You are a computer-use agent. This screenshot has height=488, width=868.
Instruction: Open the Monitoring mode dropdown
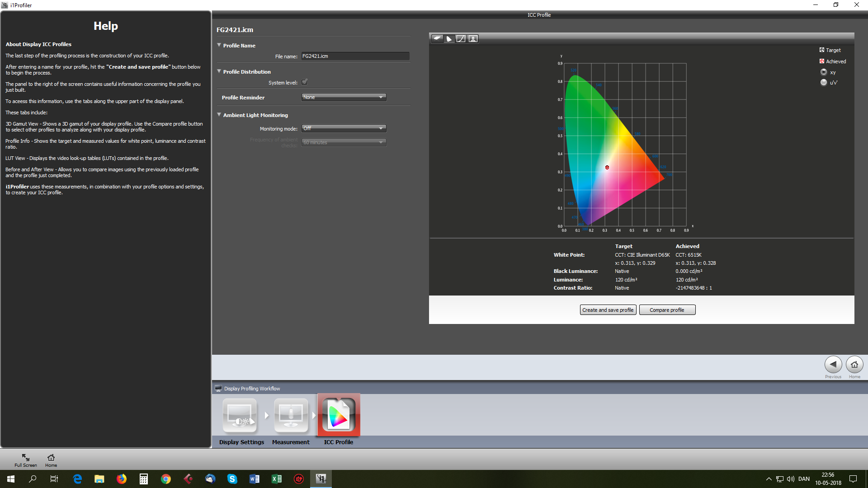pos(344,128)
